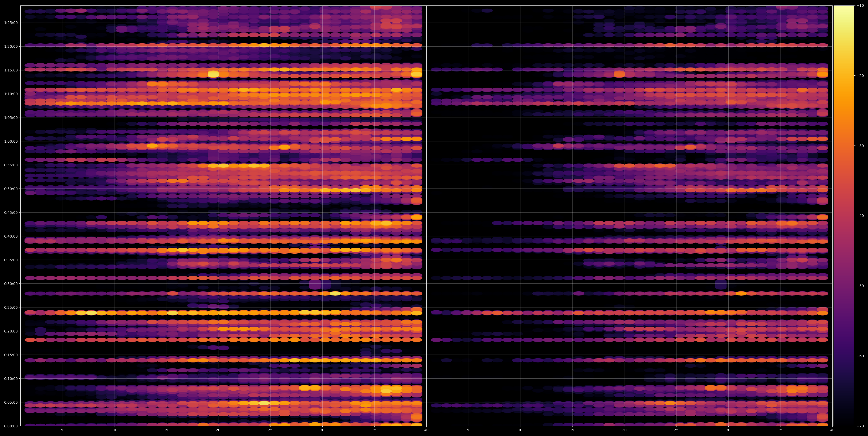Pick x-axis label 20 of left heatmap
The width and height of the screenshot is (868, 436).
(218, 430)
